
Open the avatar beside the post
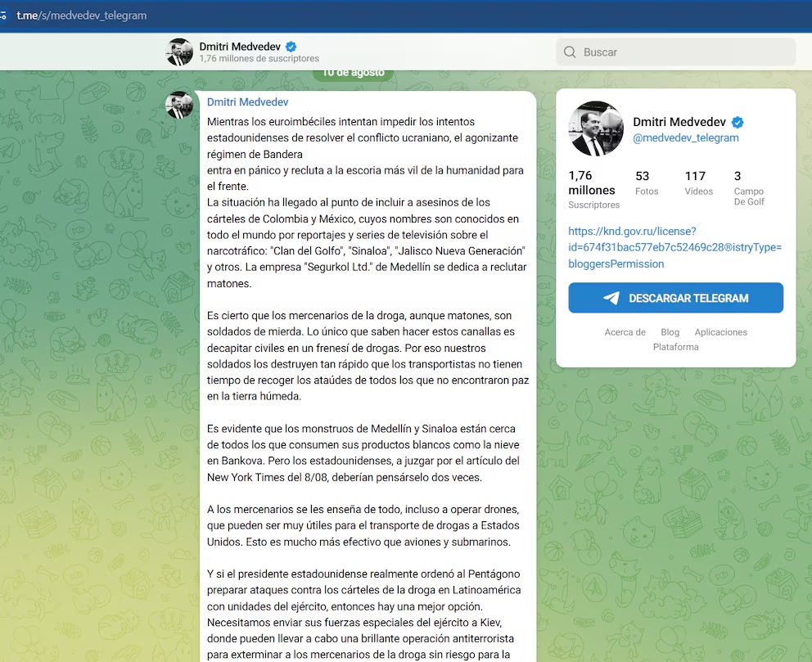(179, 105)
